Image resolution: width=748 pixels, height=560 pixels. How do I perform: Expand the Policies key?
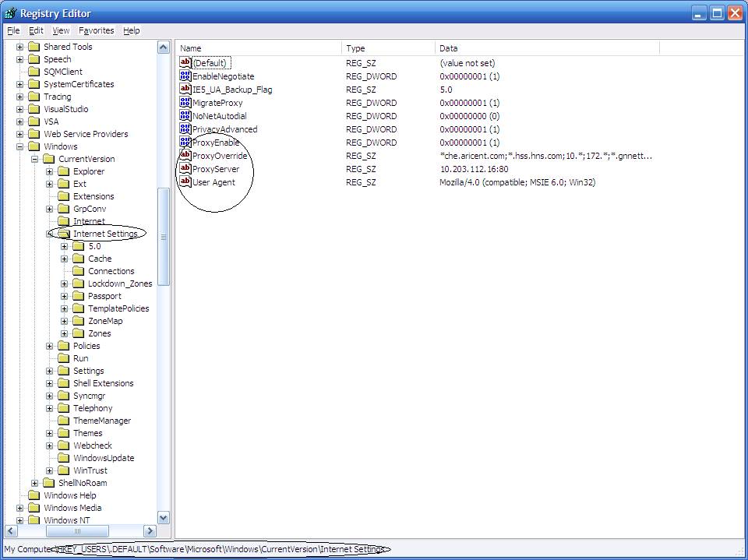[x=49, y=346]
